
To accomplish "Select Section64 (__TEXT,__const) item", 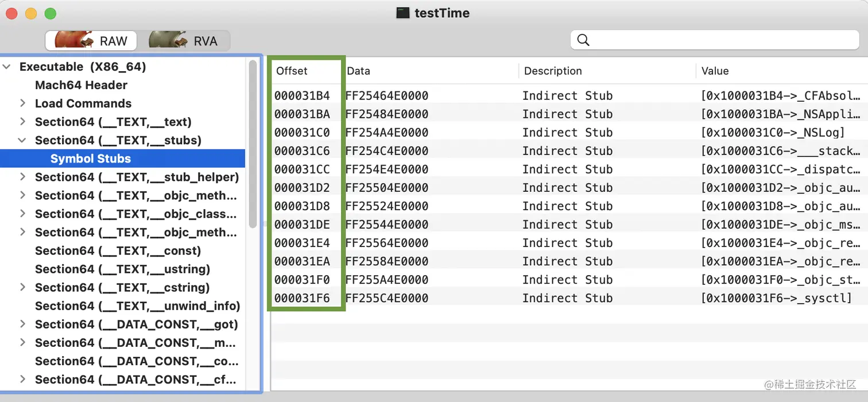I will pyautogui.click(x=118, y=250).
